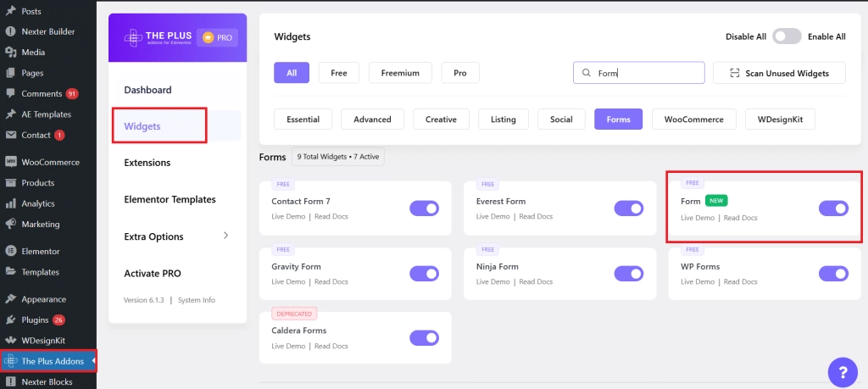Image resolution: width=868 pixels, height=389 pixels.
Task: Open Read Docs for Caldera Forms
Action: 331,346
